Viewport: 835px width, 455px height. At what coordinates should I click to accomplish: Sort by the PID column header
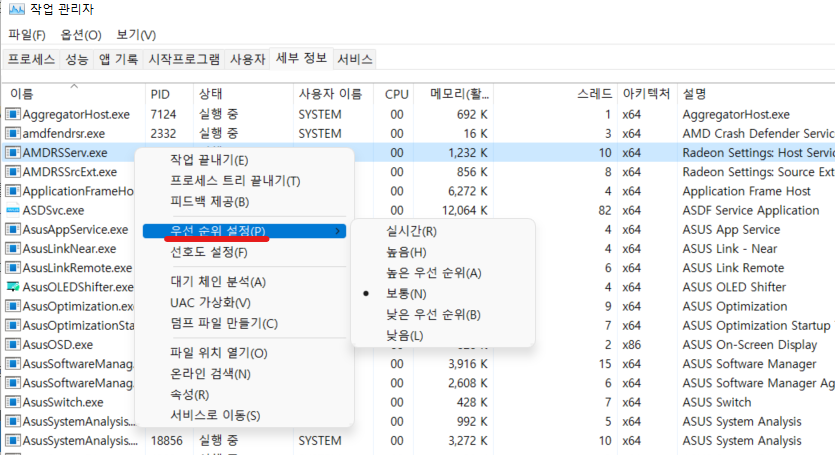pos(169,94)
